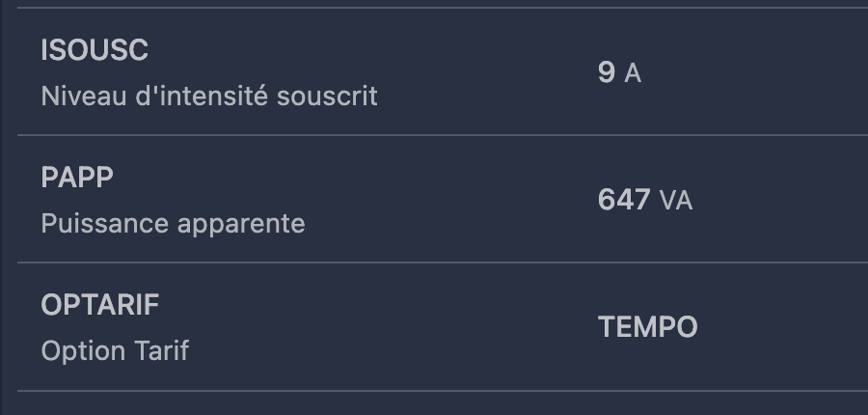Click the divider line below the OPTARIF row
Viewport: 868px width, 415px height.
443,391
